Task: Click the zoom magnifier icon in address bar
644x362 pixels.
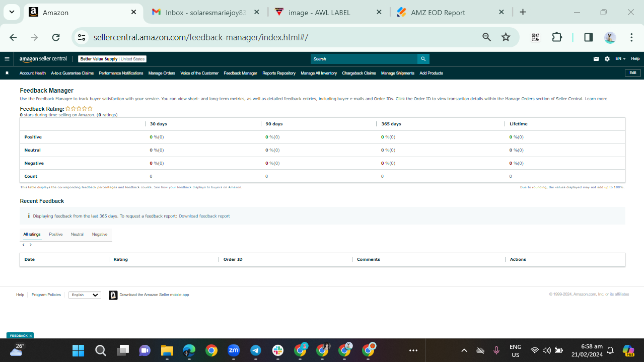Action: 486,37
